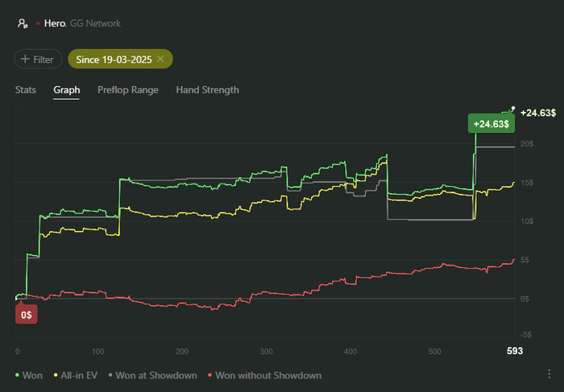564x392 pixels.
Task: Remove the Since 19-03-2025 filter chip
Action: tap(160, 59)
